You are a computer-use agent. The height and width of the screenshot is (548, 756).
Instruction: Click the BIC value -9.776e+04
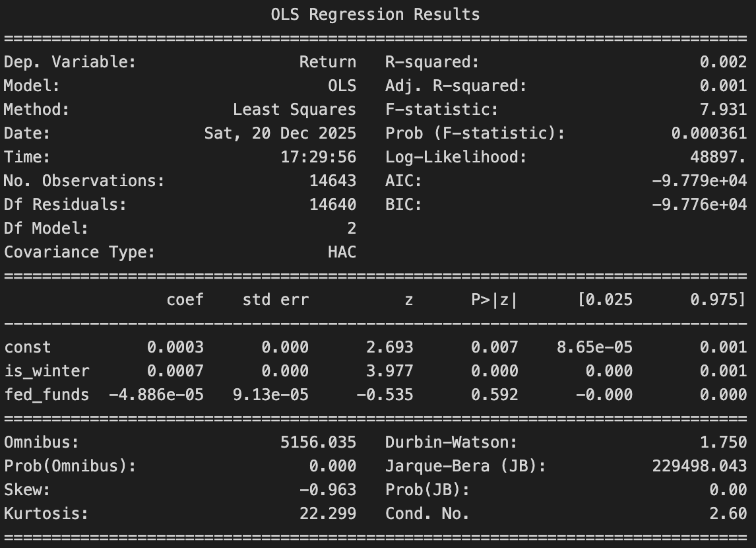pos(699,205)
